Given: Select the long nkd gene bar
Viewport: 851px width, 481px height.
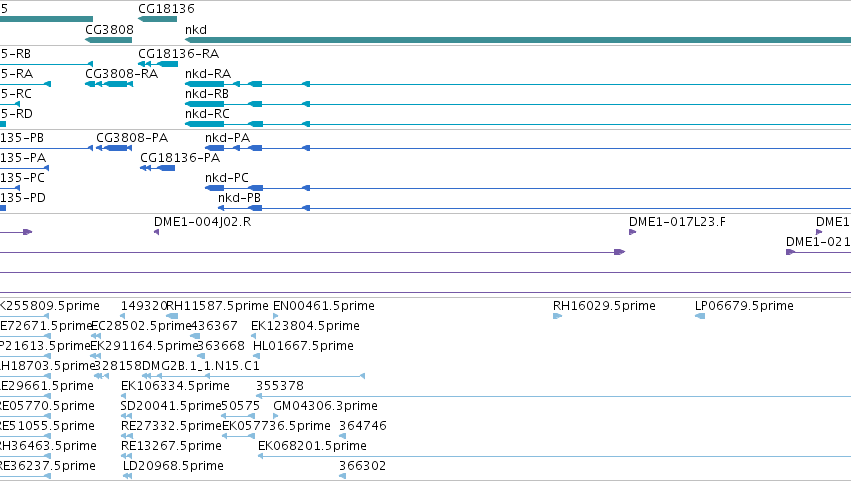Looking at the screenshot, I should pos(518,40).
